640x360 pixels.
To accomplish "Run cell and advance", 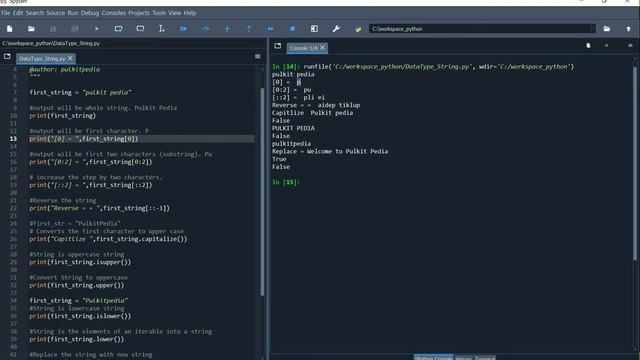I will pos(140,29).
